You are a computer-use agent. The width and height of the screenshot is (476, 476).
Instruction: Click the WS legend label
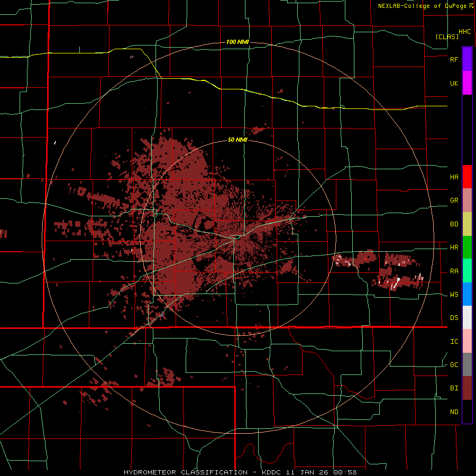454,295
